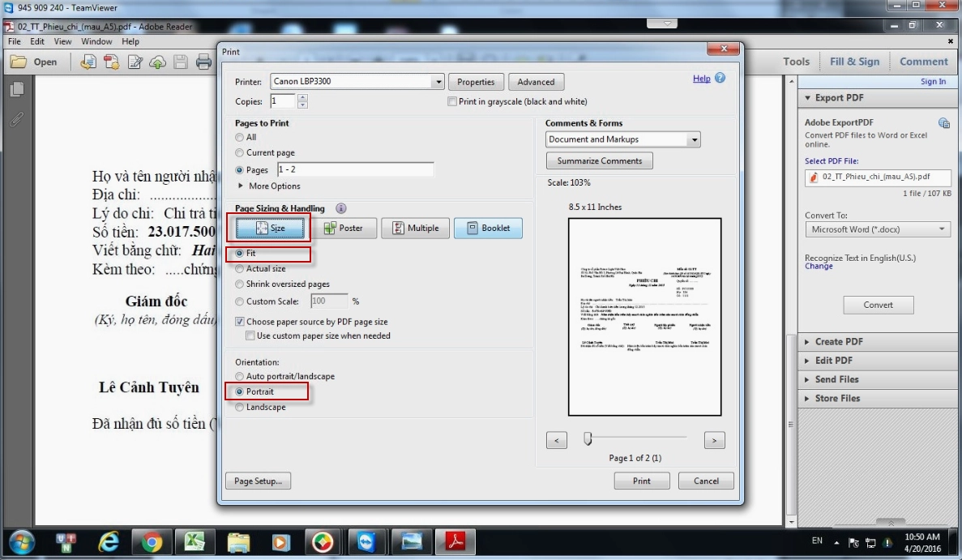The height and width of the screenshot is (560, 962).
Task: Click the attachments paperclip sidebar icon
Action: coord(17,119)
